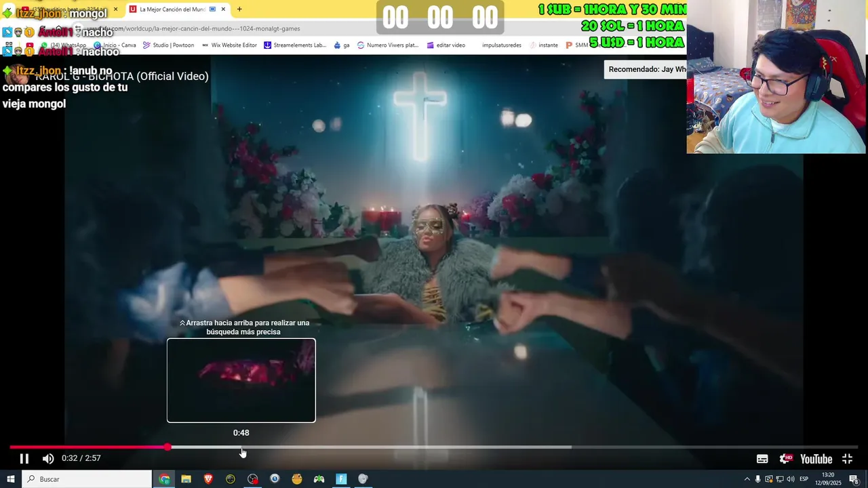This screenshot has width=868, height=488.
Task: Open the 'ga' bookmark
Action: click(342, 45)
